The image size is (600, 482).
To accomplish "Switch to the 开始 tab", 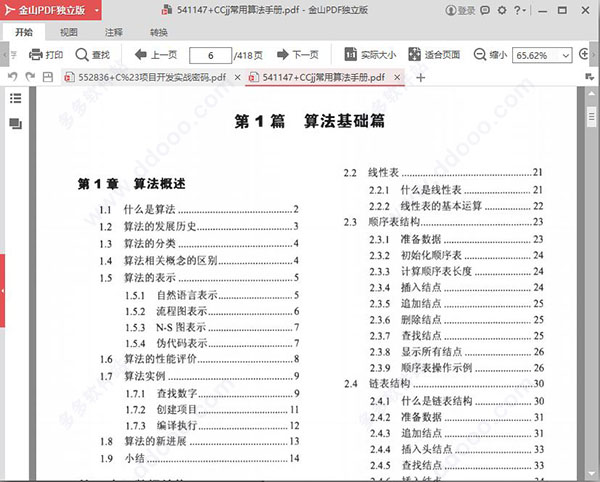I will [x=24, y=33].
